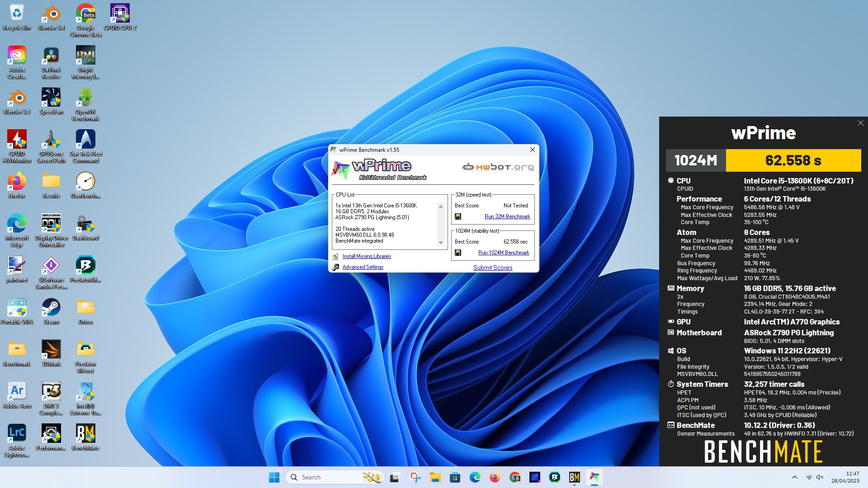
Task: Open BenchMate from the taskbar
Action: click(x=574, y=477)
